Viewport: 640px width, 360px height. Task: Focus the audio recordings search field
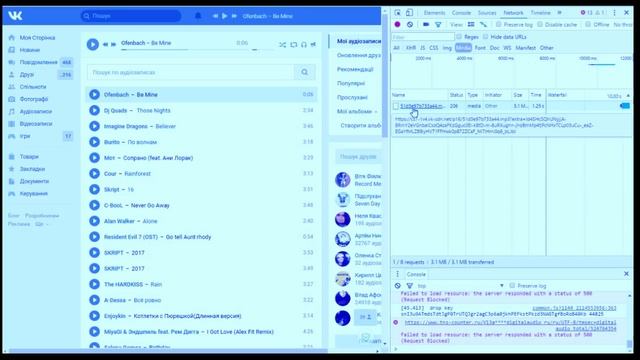tap(191, 72)
